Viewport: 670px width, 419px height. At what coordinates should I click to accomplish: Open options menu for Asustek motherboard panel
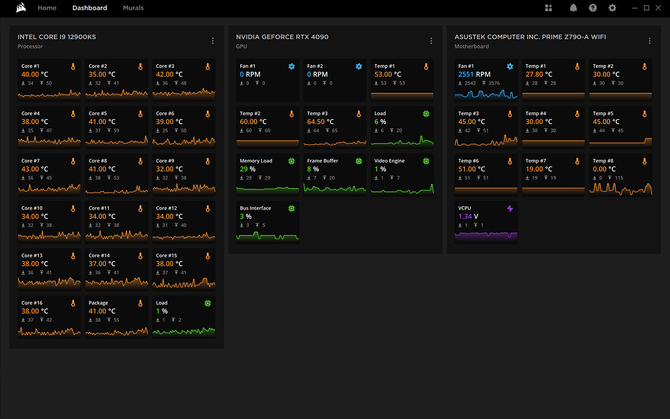[x=649, y=41]
